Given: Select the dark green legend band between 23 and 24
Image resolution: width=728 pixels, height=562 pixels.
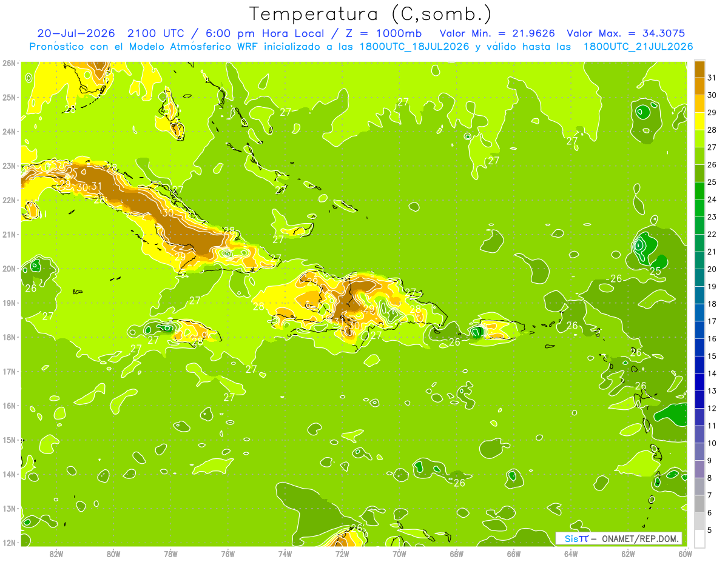Looking at the screenshot, I should (x=699, y=207).
